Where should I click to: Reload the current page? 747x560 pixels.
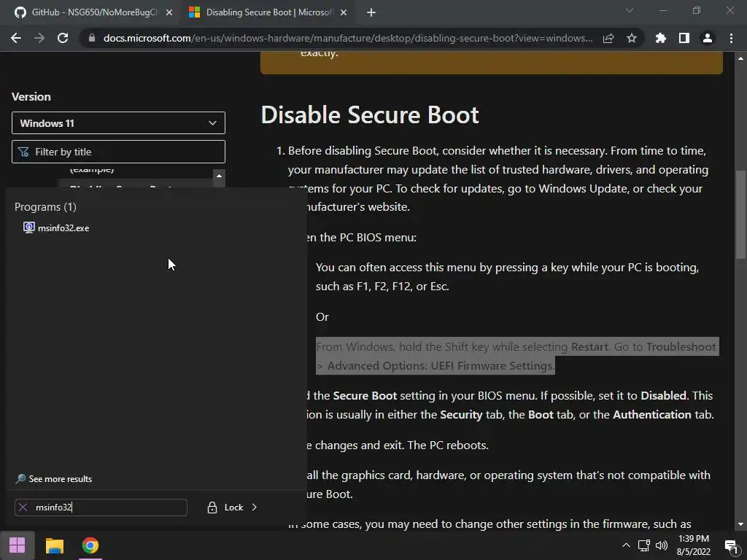coord(63,38)
